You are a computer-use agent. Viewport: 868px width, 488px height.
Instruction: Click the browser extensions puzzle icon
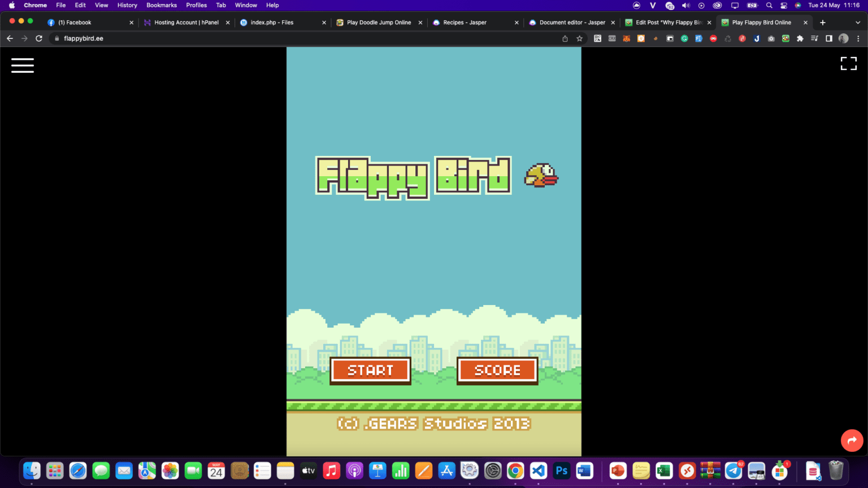pos(800,38)
